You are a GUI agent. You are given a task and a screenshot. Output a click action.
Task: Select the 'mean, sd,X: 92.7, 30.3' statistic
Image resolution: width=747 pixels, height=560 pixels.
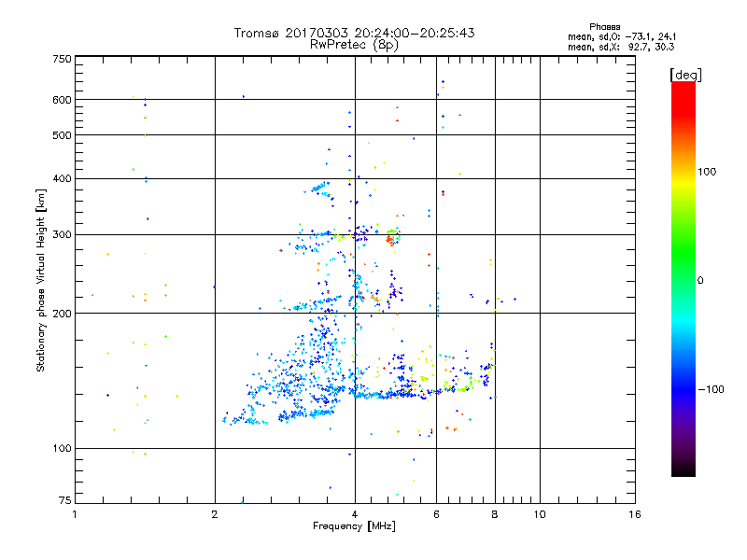pos(621,47)
